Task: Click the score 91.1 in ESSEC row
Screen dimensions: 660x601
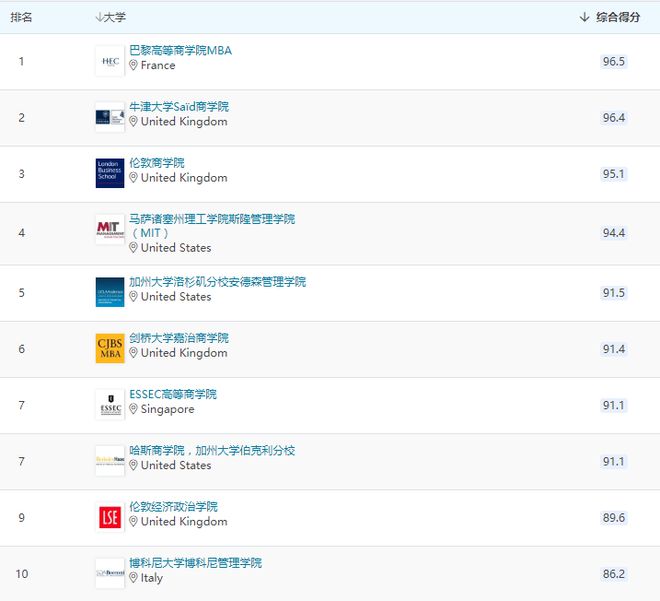Action: pyautogui.click(x=614, y=405)
